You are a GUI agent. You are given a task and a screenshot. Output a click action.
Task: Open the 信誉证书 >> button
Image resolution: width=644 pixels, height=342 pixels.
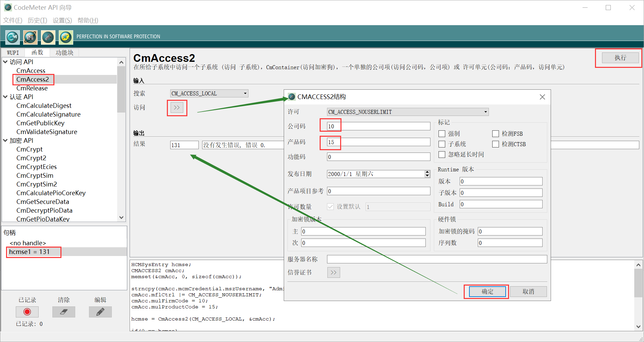click(x=333, y=272)
